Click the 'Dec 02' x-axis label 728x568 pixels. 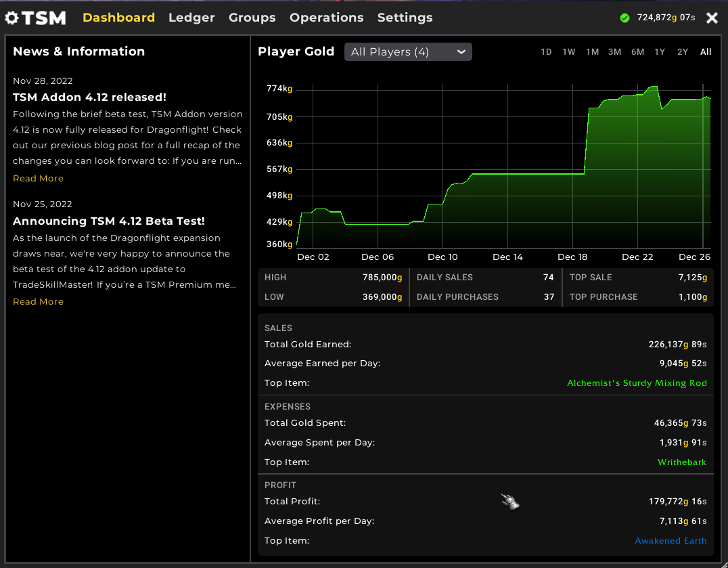click(313, 257)
